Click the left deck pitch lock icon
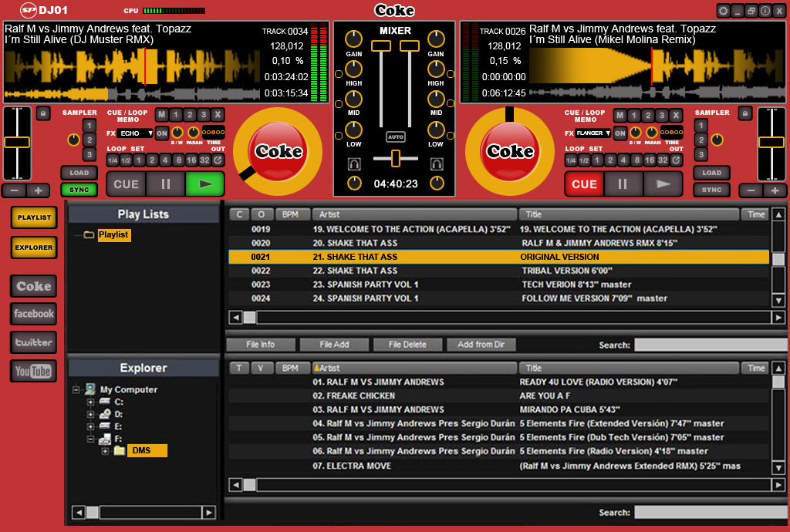Screen dimensions: 790x532 pyautogui.click(x=42, y=113)
